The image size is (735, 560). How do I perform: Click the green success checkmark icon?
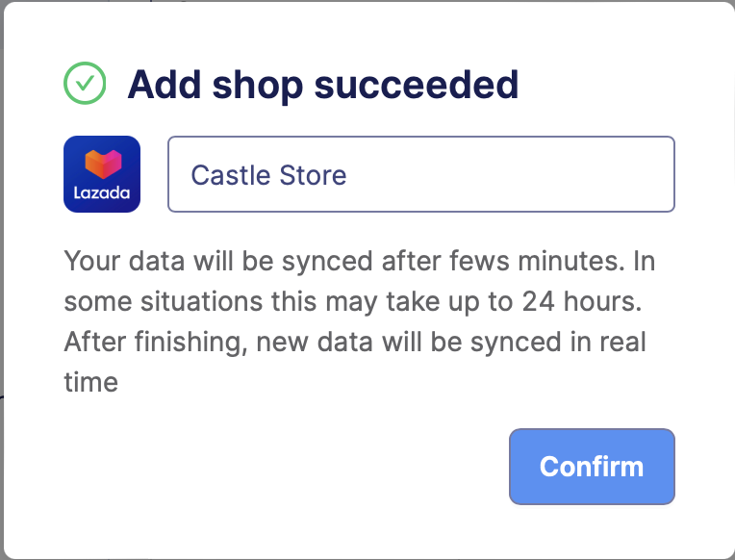click(x=85, y=85)
